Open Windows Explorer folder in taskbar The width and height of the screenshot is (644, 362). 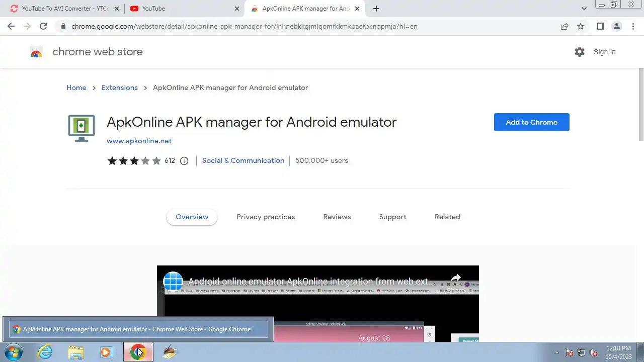[x=76, y=352]
